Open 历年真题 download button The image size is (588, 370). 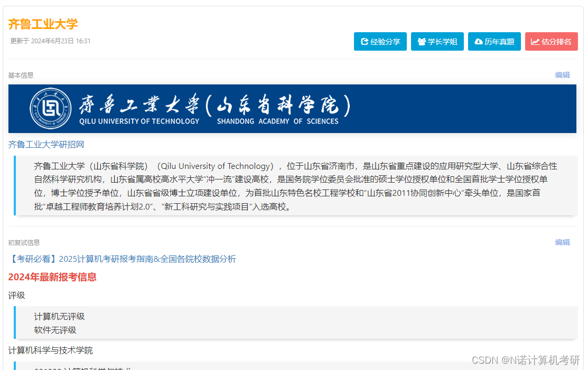point(494,42)
